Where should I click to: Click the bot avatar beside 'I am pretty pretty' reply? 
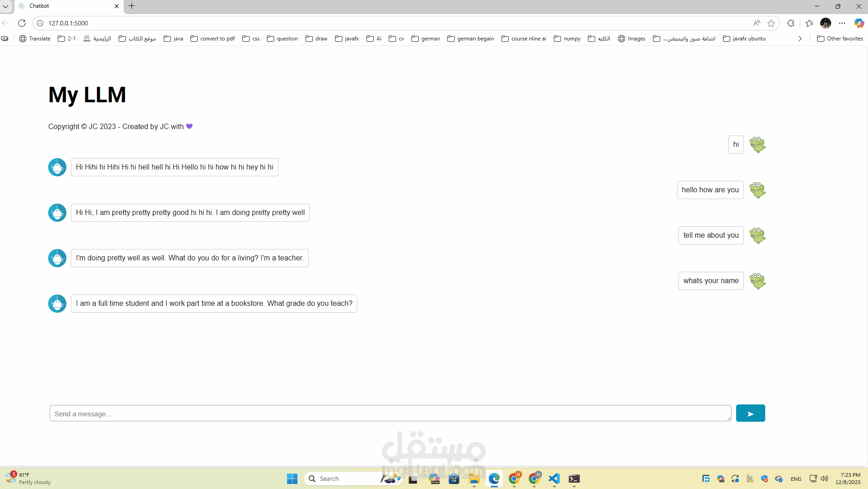(57, 213)
